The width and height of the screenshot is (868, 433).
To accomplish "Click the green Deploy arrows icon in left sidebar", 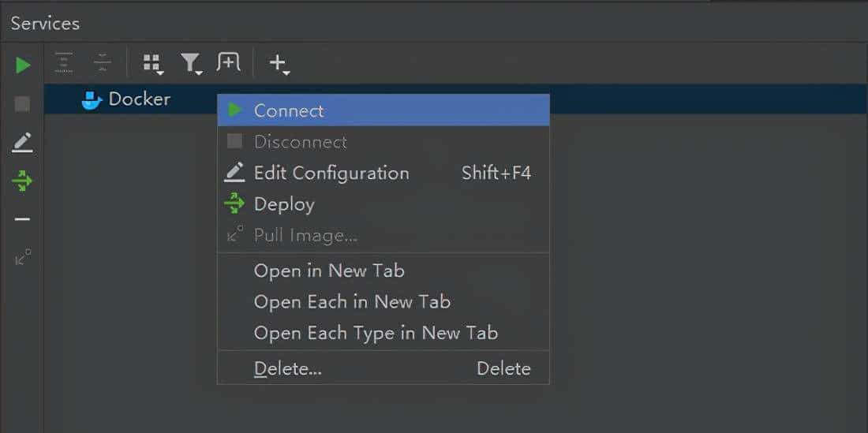I will [x=23, y=181].
